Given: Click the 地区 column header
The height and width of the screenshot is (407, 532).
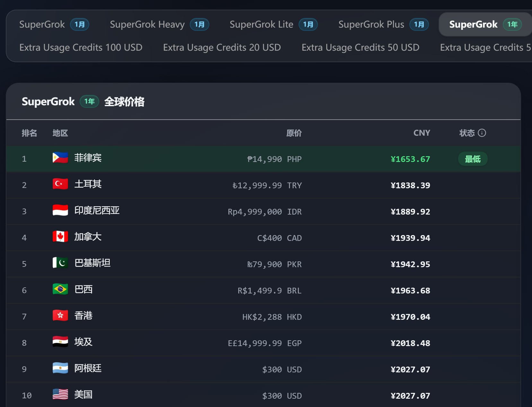Looking at the screenshot, I should point(60,133).
